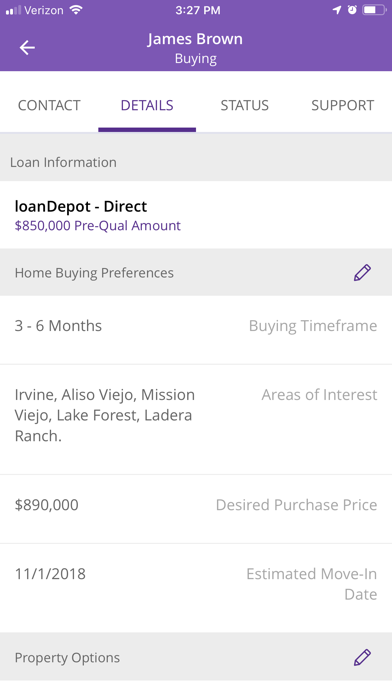Screen dimensions: 392x696
Task: Tap the Loan Information section header
Action: [x=196, y=162]
